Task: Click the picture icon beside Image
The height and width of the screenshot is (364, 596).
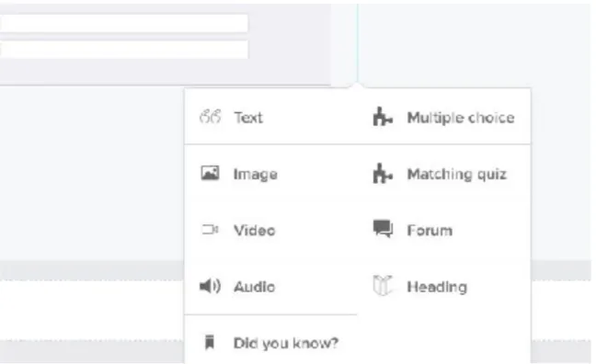Action: click(x=211, y=173)
